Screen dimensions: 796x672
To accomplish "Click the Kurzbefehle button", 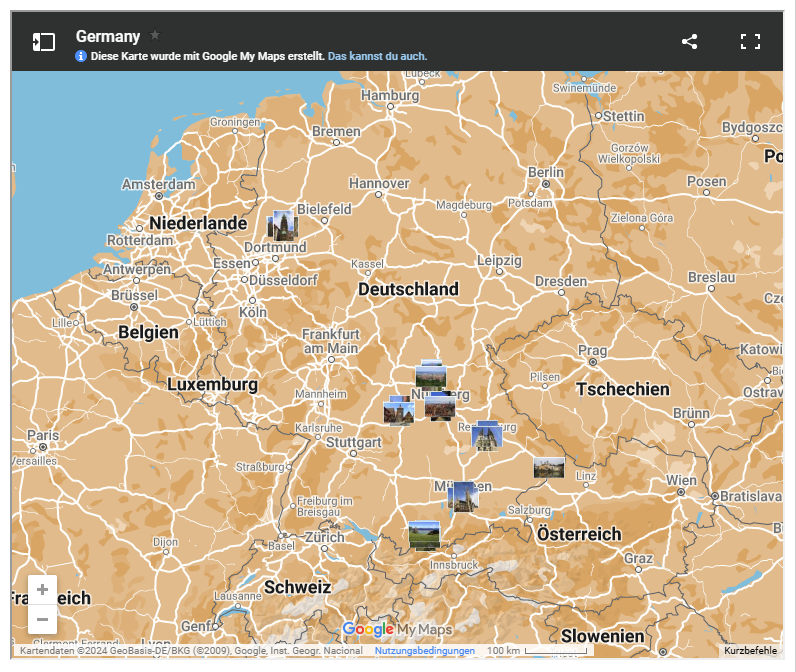I will click(750, 651).
